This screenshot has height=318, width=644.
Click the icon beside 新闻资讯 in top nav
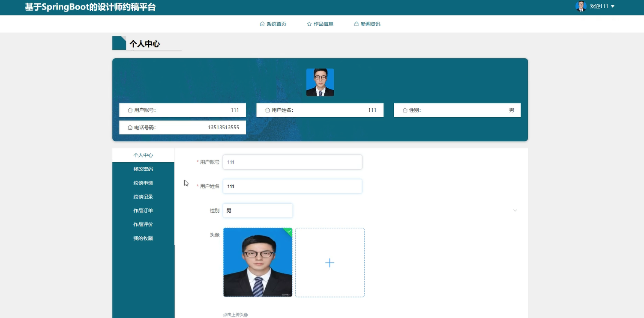(x=356, y=24)
